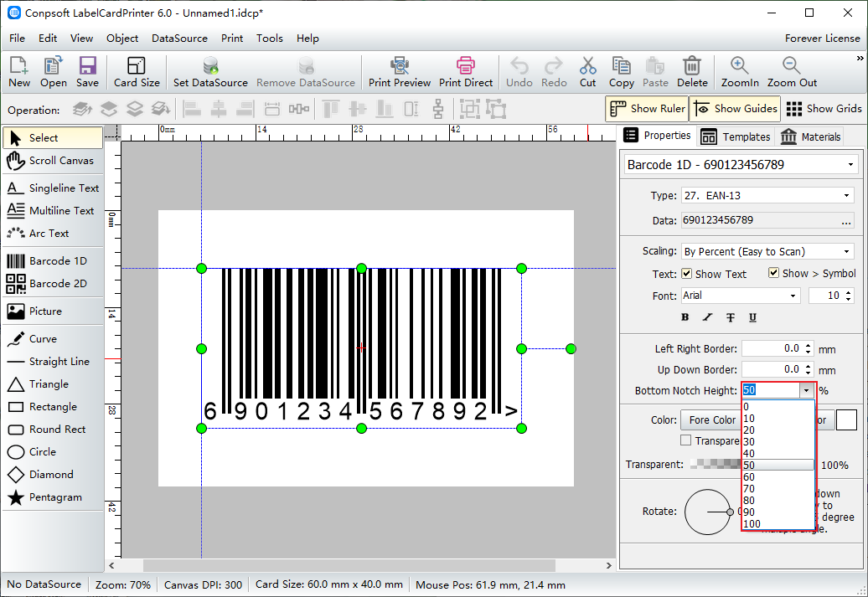
Task: Select the Pentagram star tool
Action: click(53, 497)
